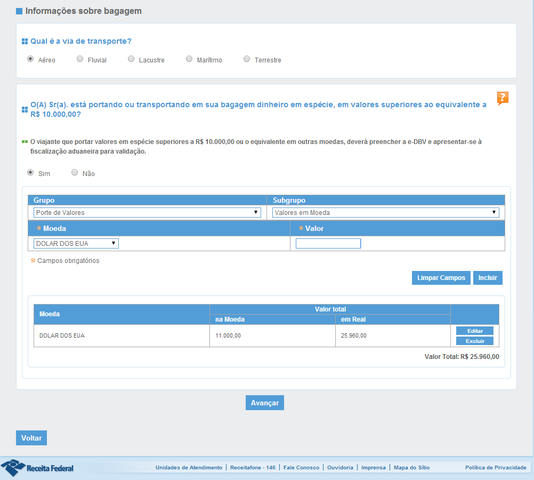Viewport: 534px width, 480px height.
Task: Edit the DOLAR DOS EUA entry
Action: point(475,331)
